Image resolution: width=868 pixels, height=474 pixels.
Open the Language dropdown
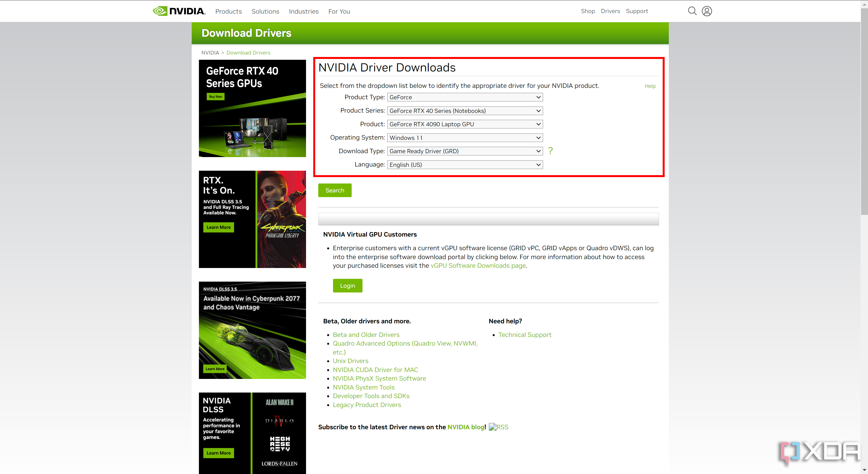pos(464,165)
